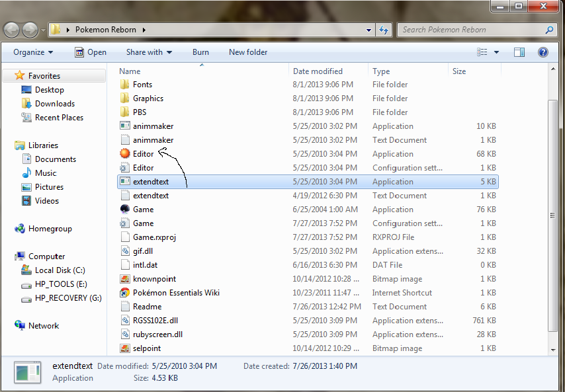
Task: Sort by the Type column header
Action: click(x=381, y=71)
